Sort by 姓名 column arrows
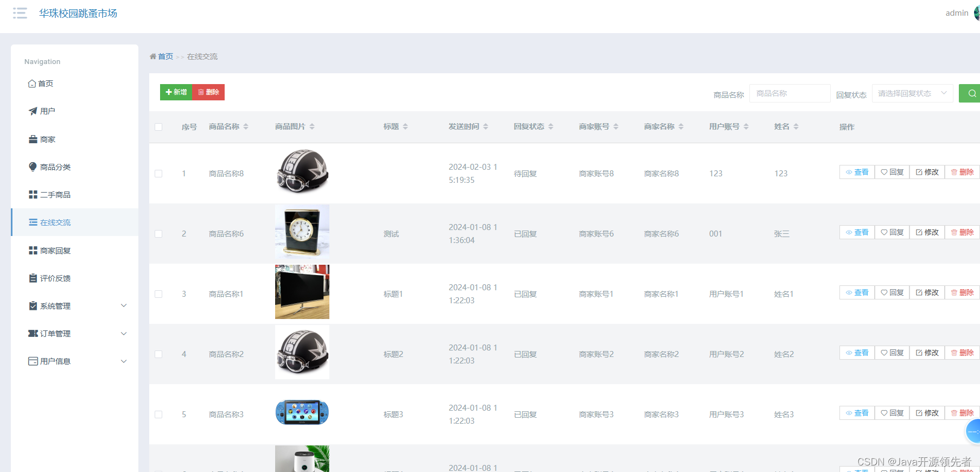The image size is (980, 472). point(796,126)
